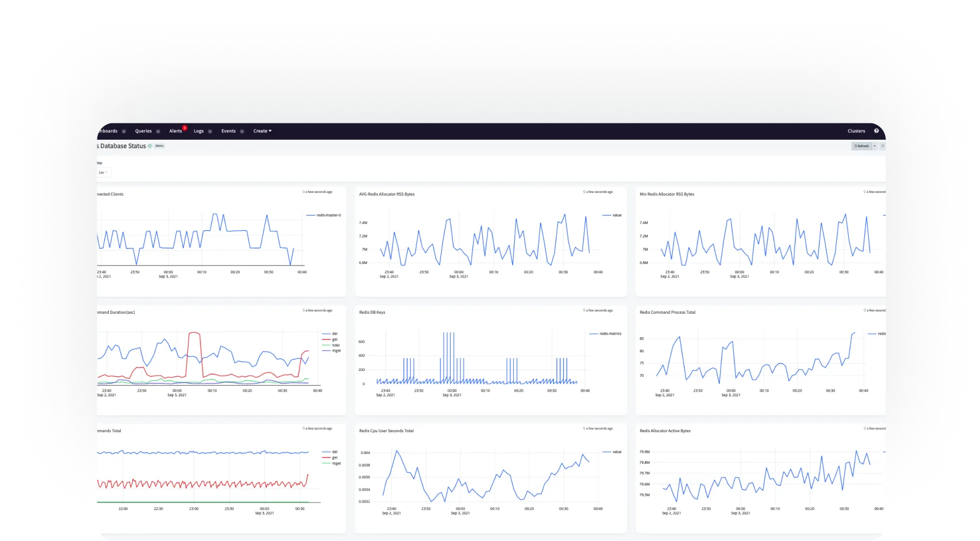This screenshot has height=541, width=980.
Task: Toggle mget series in Commands Total legend
Action: tap(332, 463)
